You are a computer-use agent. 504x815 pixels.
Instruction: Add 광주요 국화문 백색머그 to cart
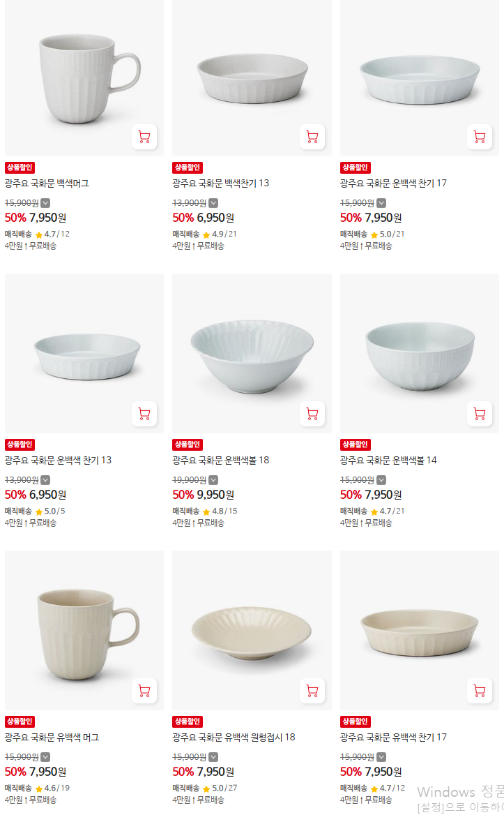(144, 137)
